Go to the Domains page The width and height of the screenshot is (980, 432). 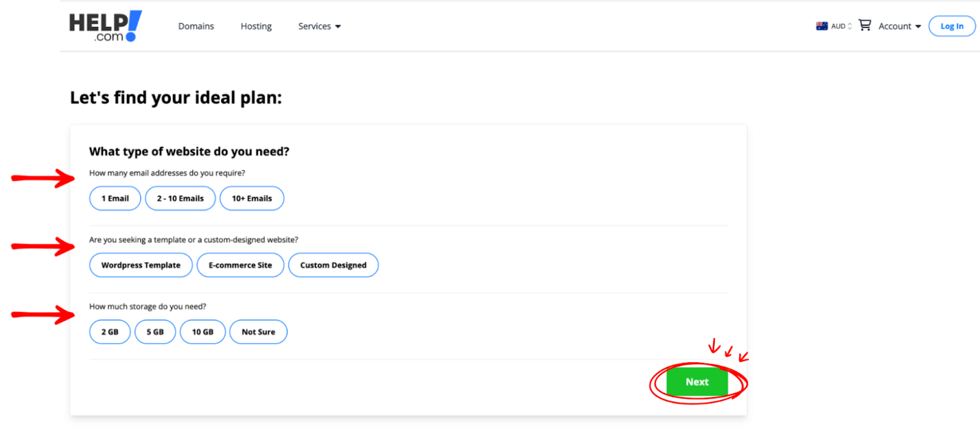(196, 26)
